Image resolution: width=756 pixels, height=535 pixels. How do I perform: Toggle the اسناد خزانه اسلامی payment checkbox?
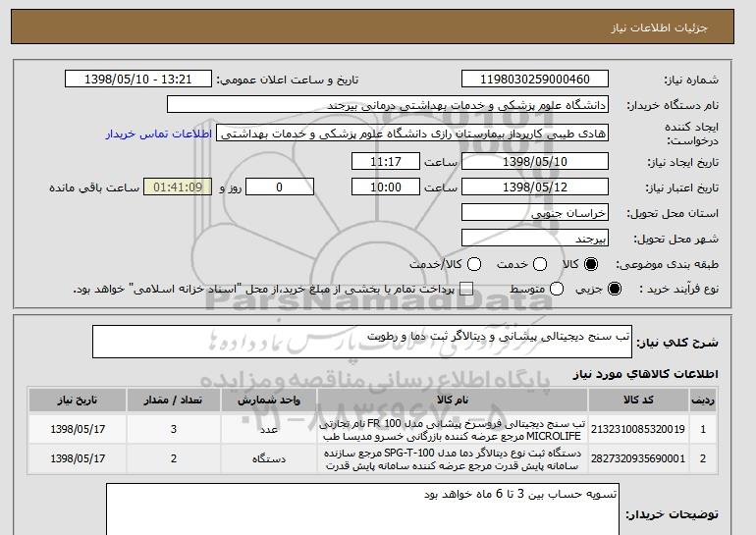pos(466,290)
